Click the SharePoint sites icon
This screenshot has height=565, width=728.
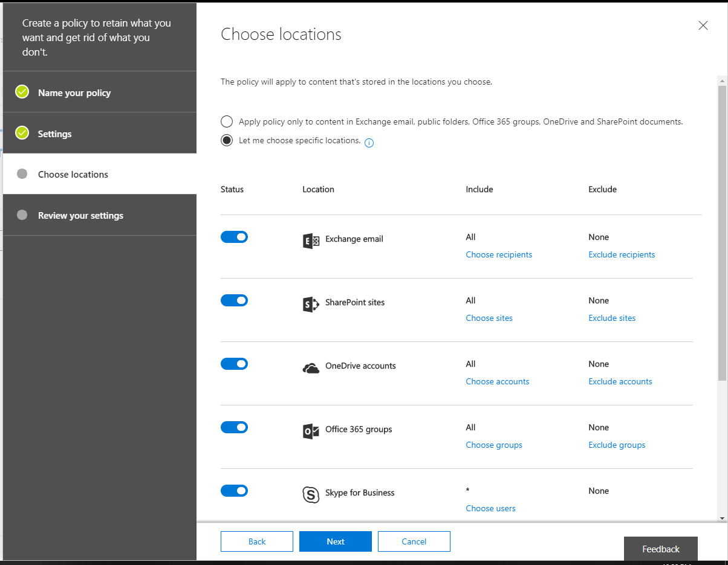pos(311,305)
